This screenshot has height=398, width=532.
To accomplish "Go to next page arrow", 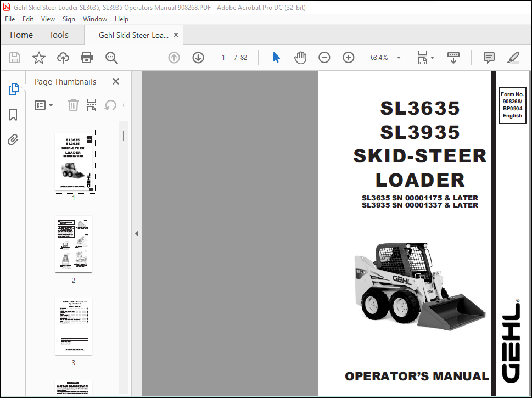I will click(198, 58).
